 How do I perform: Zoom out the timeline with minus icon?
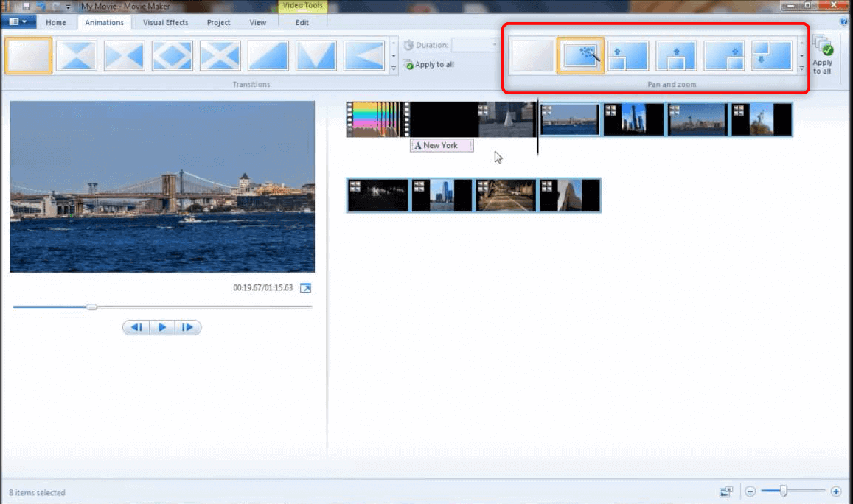[x=750, y=491]
